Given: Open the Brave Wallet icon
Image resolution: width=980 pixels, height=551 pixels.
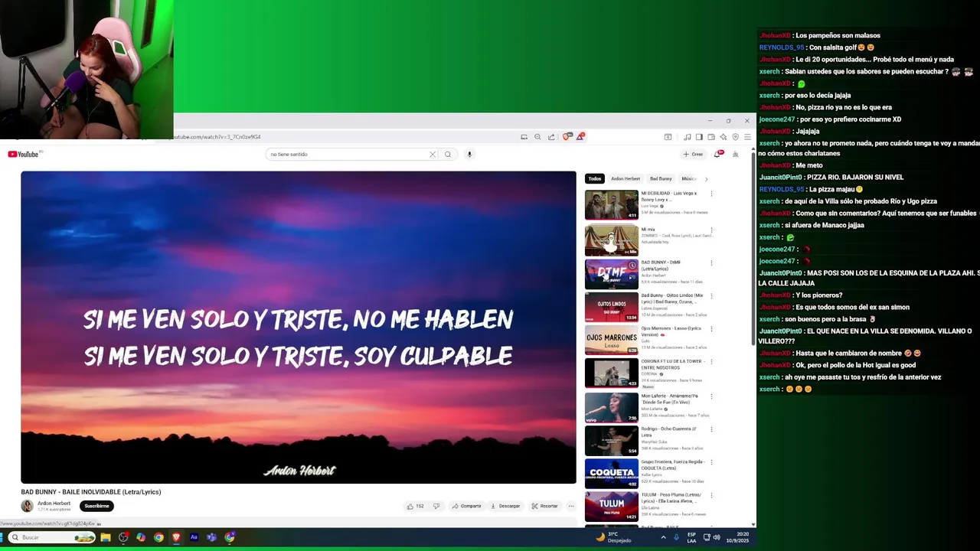Looking at the screenshot, I should click(711, 137).
